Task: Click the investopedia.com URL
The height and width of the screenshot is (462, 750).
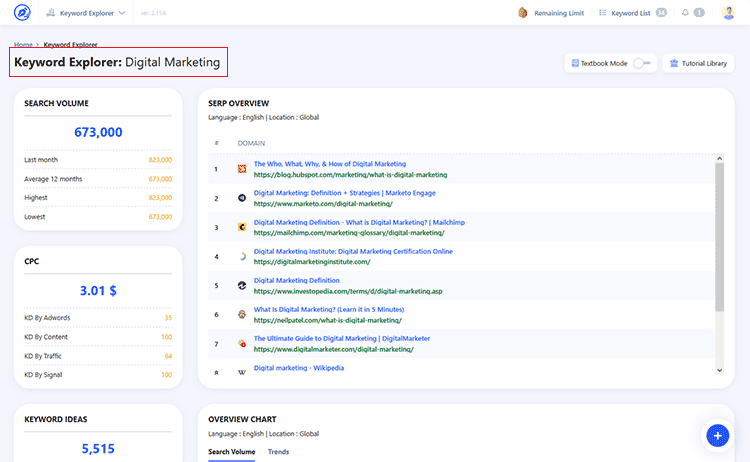Action: (x=348, y=291)
